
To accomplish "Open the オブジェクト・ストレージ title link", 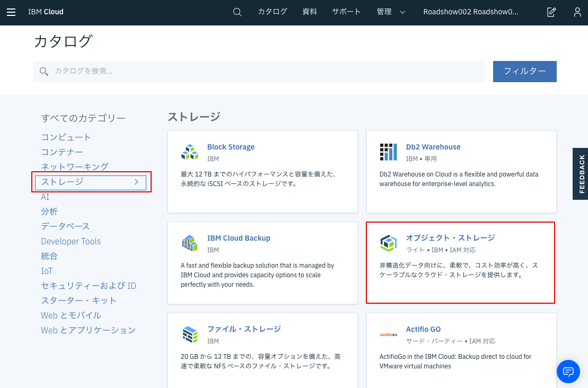I will (x=450, y=238).
